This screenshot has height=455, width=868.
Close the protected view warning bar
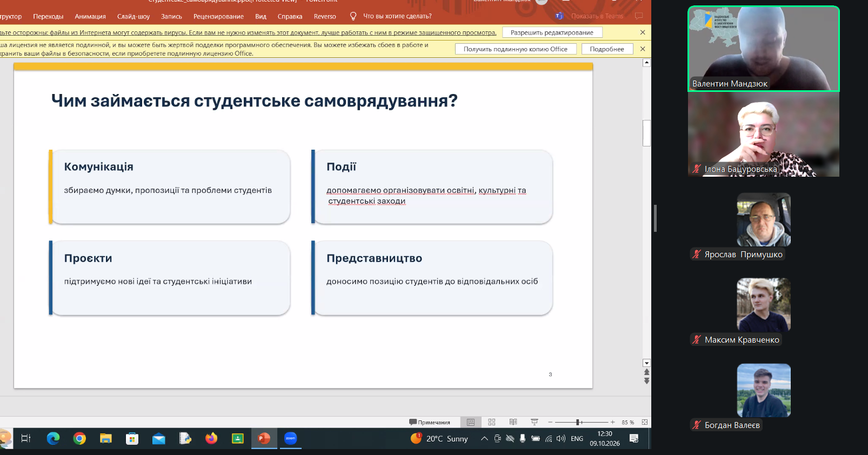(643, 32)
